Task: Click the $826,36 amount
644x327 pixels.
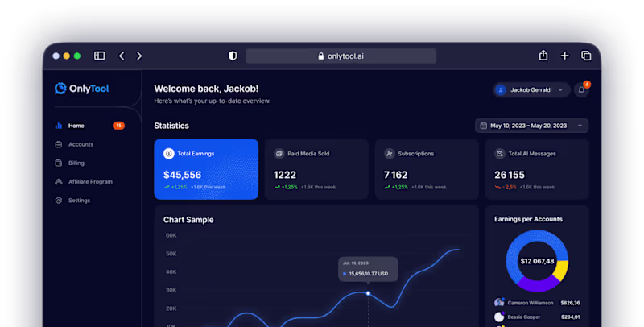Action: tap(570, 303)
